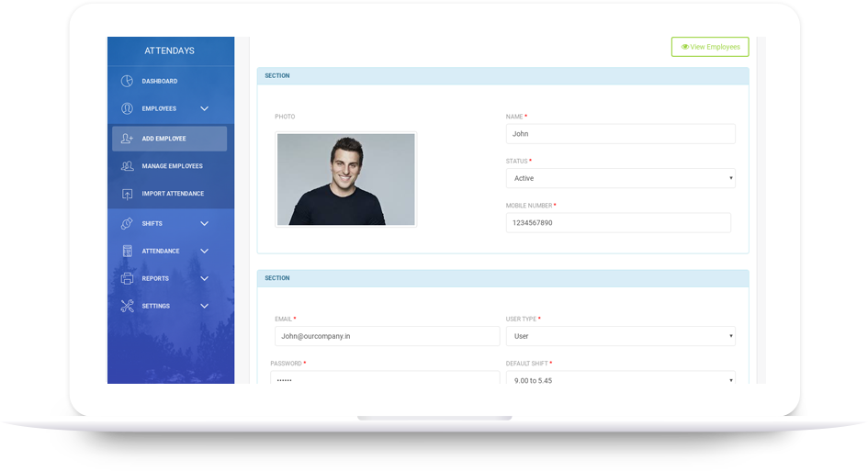Open the User Type dropdown
This screenshot has width=868, height=471.
click(620, 336)
